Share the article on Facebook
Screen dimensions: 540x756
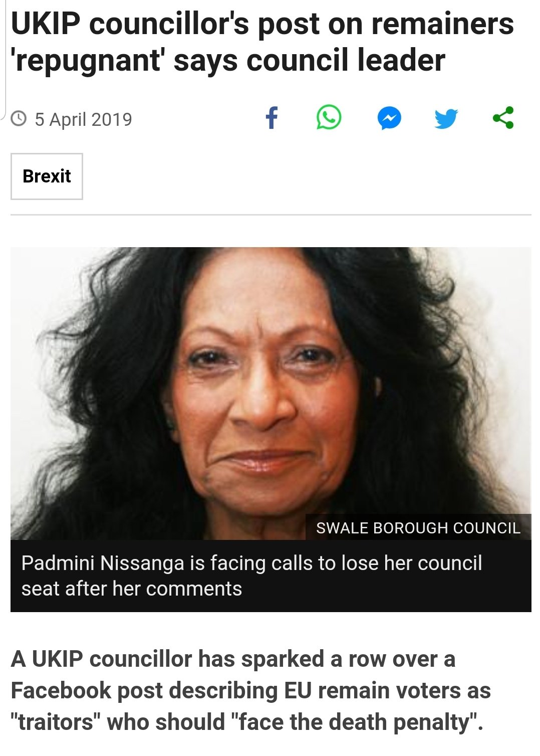(271, 118)
